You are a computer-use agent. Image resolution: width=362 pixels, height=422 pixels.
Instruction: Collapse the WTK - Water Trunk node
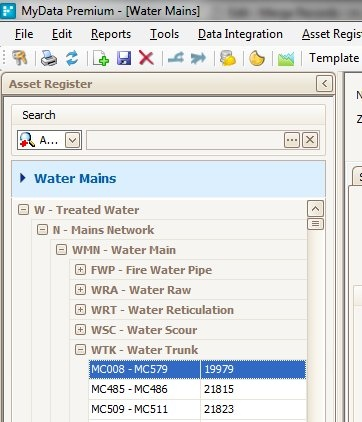(x=80, y=350)
